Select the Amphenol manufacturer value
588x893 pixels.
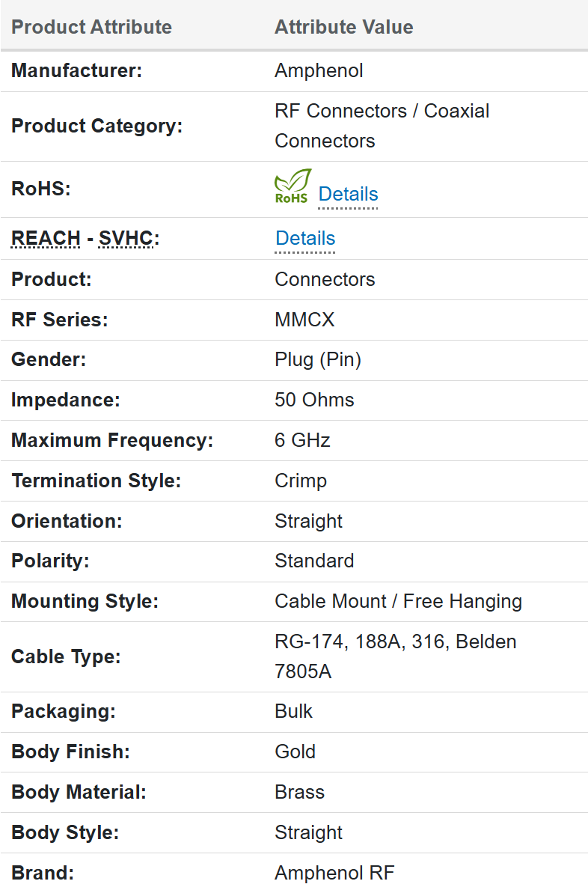tap(319, 70)
